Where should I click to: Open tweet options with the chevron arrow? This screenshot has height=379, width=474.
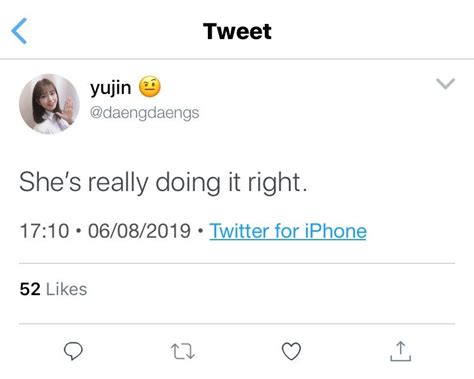point(445,84)
